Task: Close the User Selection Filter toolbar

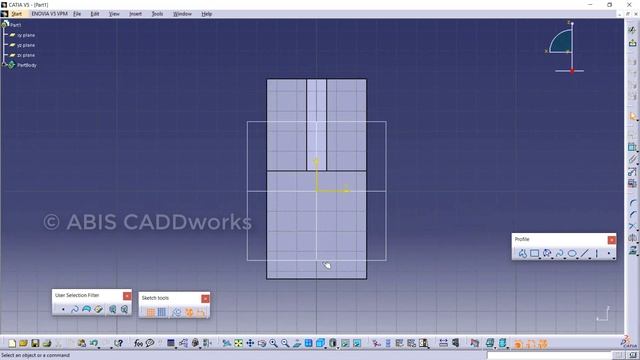Action: point(127,296)
